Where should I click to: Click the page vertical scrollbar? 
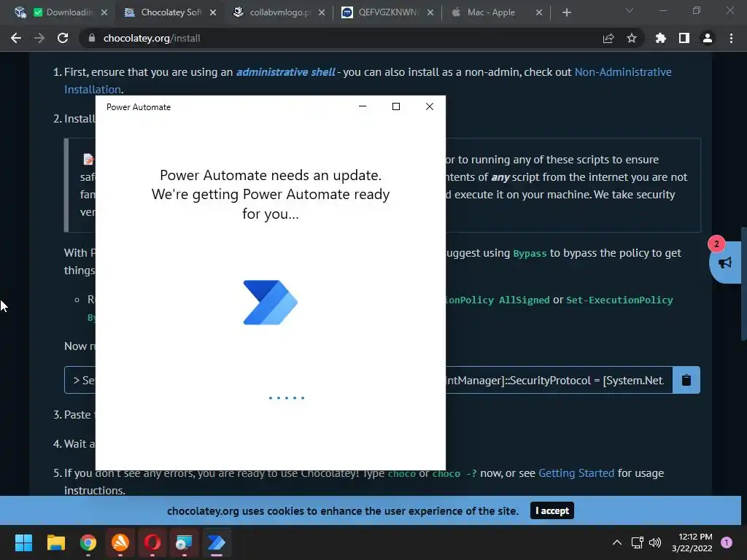[743, 284]
